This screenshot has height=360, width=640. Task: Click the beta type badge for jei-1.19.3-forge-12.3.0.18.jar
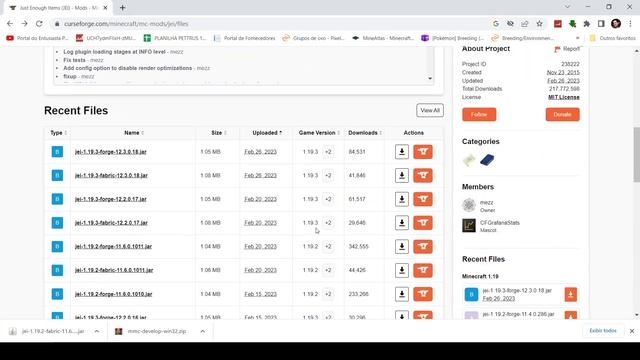(x=57, y=152)
